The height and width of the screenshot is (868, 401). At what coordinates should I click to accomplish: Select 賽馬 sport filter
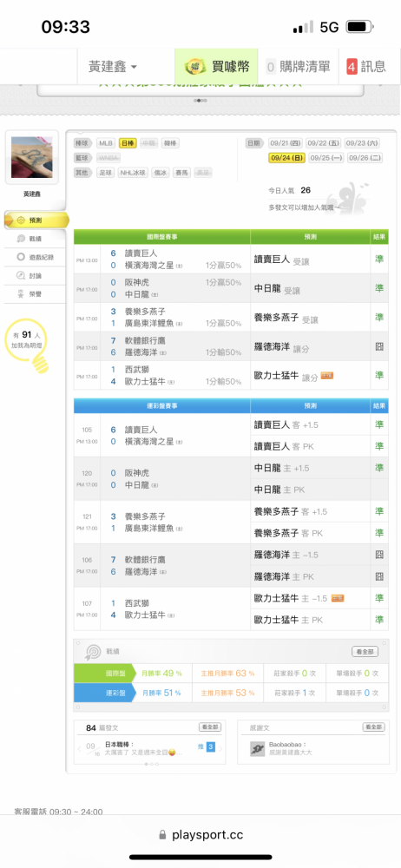tap(181, 173)
